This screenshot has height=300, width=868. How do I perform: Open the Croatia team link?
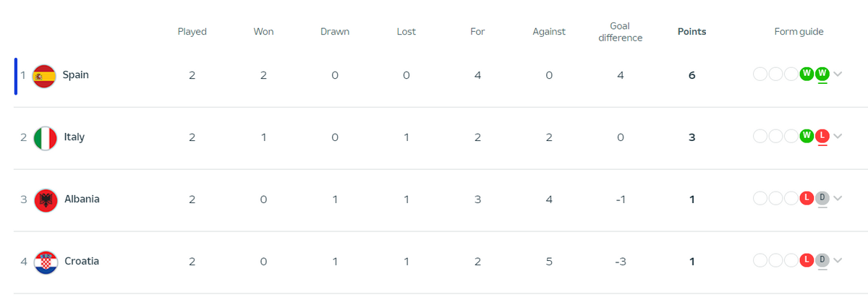[x=82, y=261]
